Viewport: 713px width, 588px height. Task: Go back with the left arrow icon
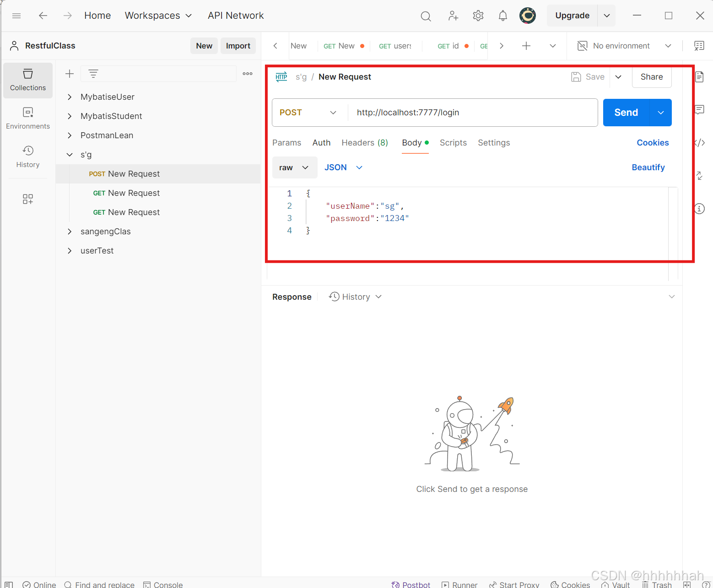43,16
